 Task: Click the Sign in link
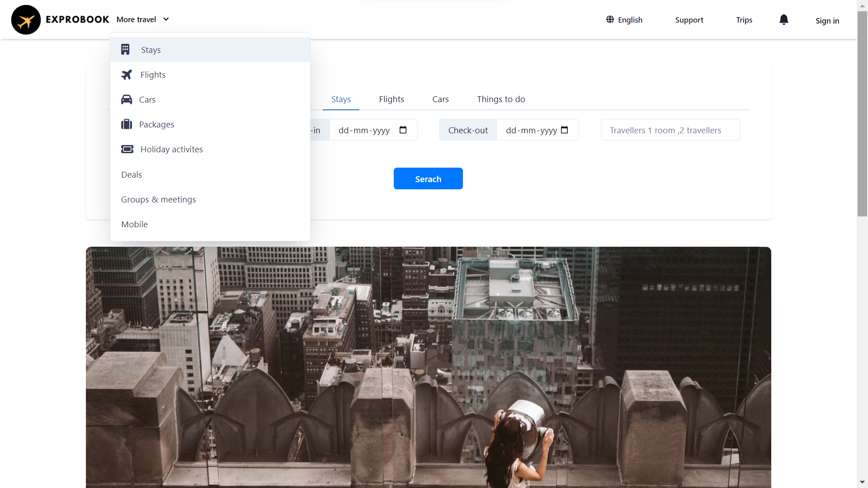pyautogui.click(x=827, y=20)
